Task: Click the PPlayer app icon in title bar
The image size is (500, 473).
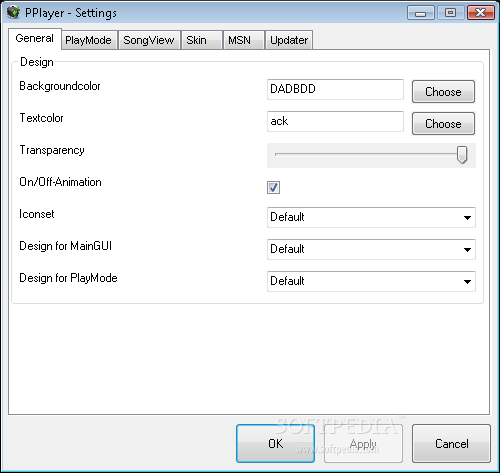Action: [x=13, y=12]
